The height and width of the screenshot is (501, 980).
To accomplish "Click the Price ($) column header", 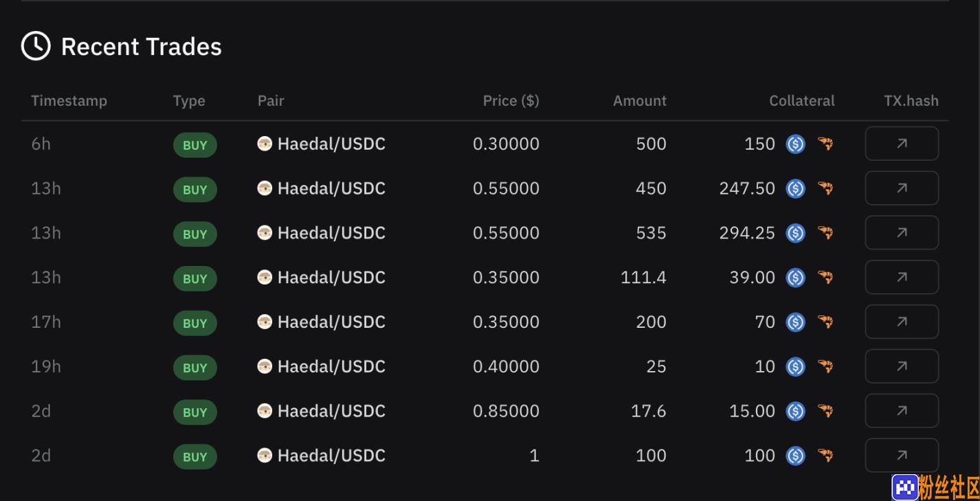I will pos(511,100).
